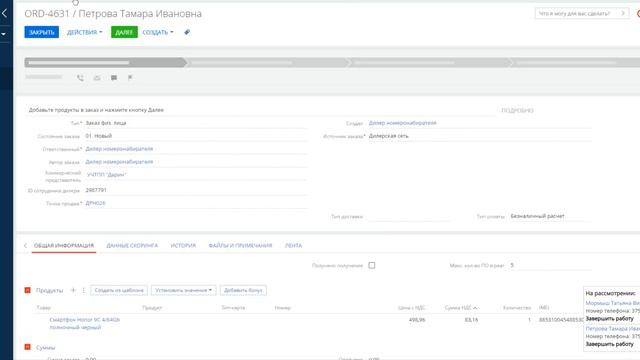Click the plus icon to add a product
The width and height of the screenshot is (640, 360).
point(73,290)
